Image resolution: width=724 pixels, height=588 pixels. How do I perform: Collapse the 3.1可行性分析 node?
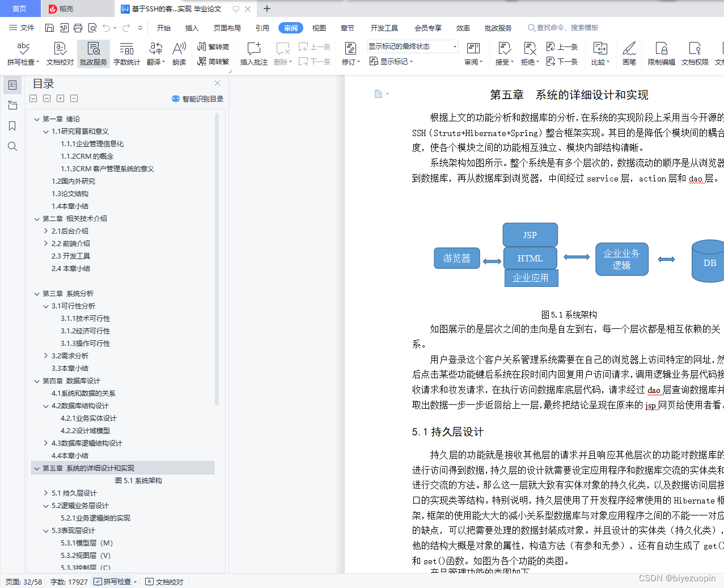(46, 306)
